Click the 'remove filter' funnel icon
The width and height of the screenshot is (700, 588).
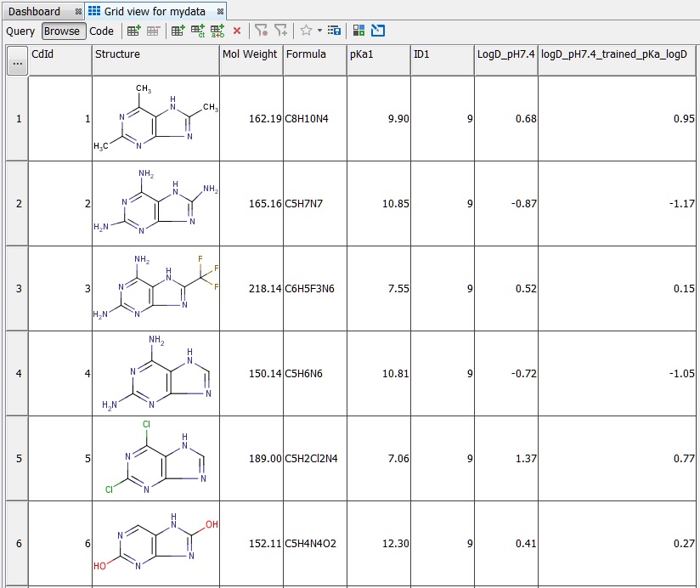(262, 31)
